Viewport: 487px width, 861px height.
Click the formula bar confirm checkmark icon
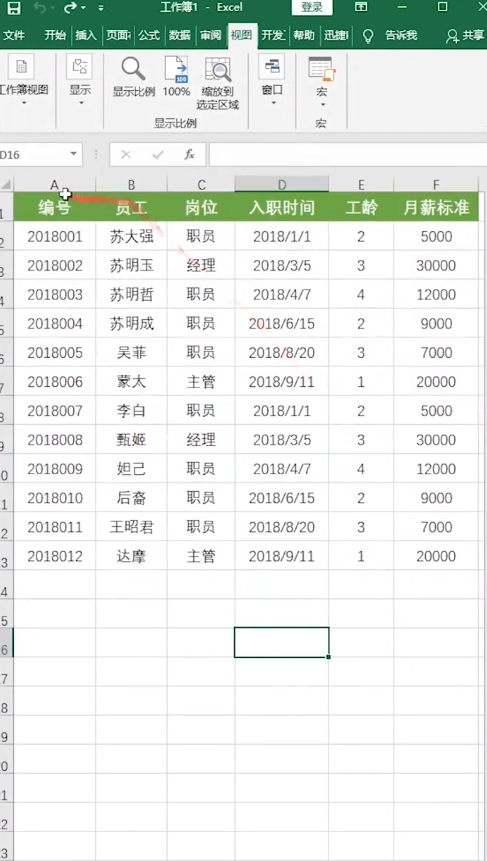coord(158,155)
